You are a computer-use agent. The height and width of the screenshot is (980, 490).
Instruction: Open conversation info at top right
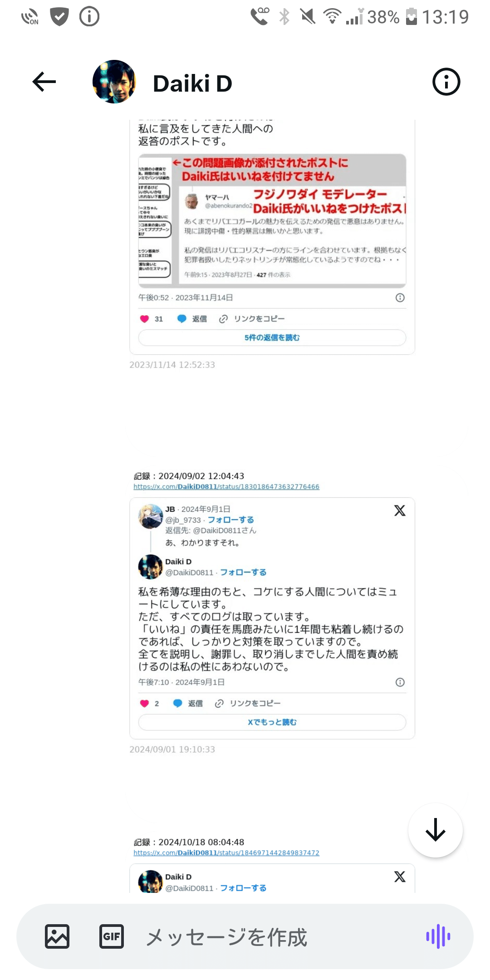click(446, 82)
